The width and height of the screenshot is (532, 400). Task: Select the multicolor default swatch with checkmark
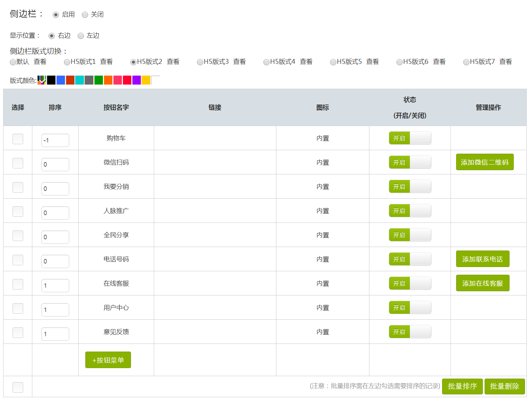click(x=42, y=80)
